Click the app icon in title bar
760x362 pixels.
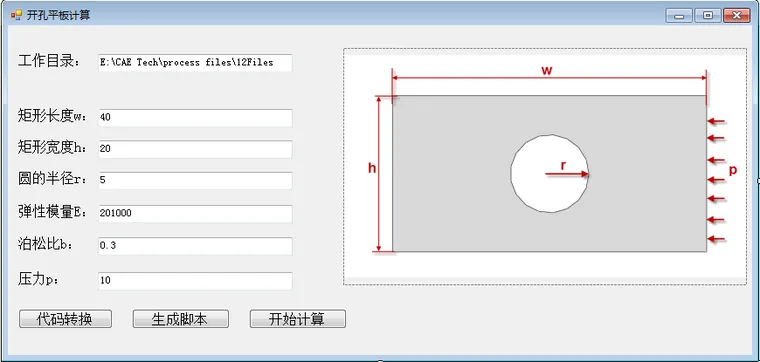coord(16,15)
